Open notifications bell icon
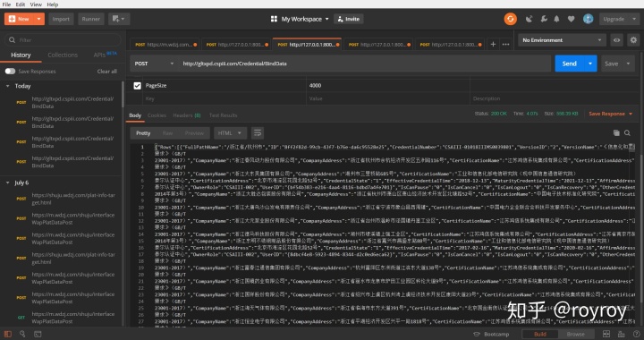 [x=557, y=19]
